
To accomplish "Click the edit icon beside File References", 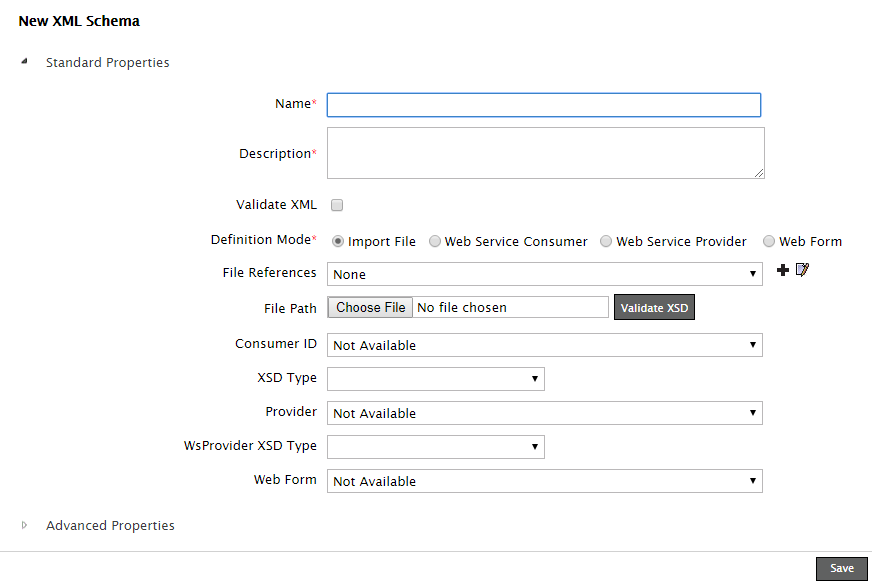I will pos(802,271).
